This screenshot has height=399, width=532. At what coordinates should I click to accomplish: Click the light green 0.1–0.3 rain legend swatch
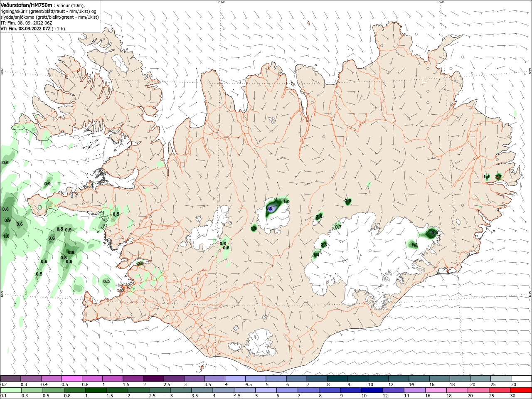coord(11,390)
